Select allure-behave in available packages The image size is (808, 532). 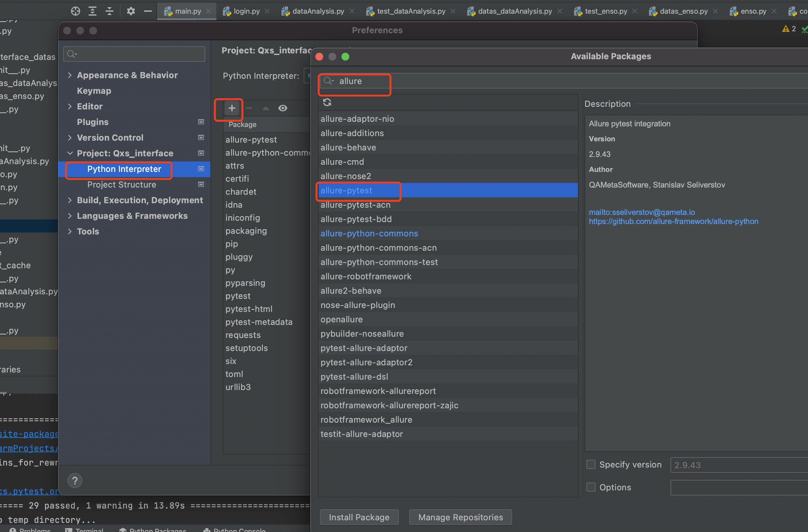pyautogui.click(x=448, y=147)
